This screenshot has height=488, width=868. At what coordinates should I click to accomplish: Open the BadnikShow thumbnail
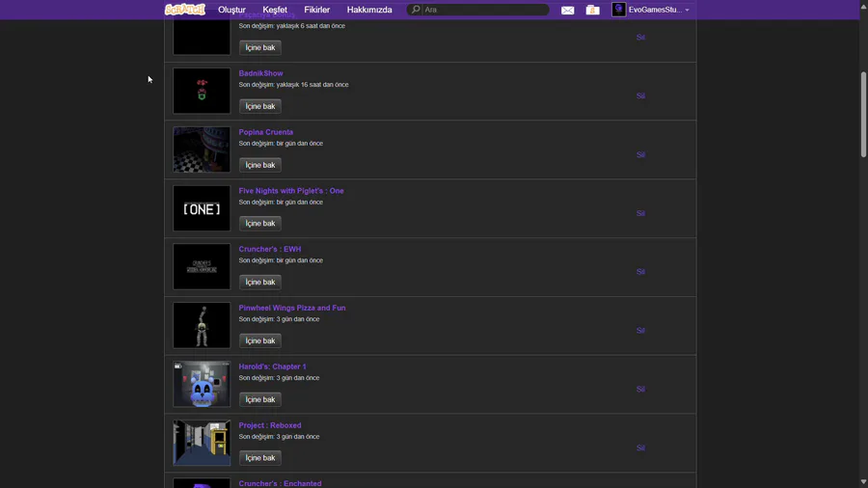point(202,91)
